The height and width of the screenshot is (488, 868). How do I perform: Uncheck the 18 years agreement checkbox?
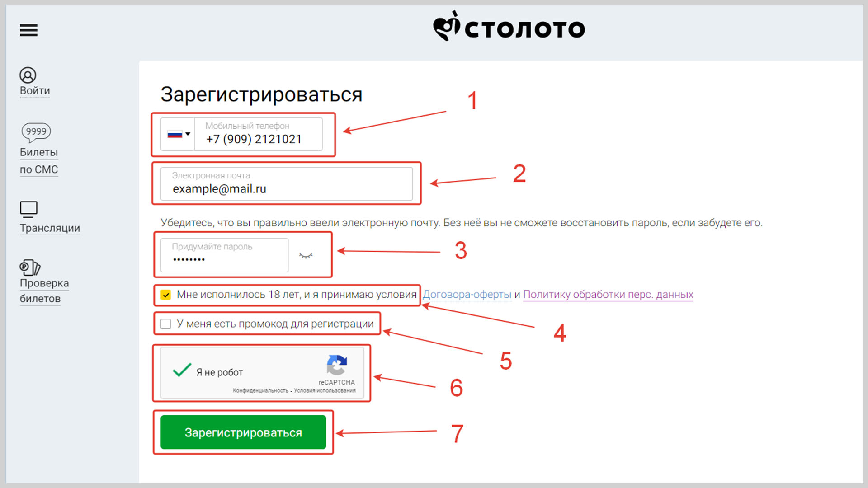166,295
